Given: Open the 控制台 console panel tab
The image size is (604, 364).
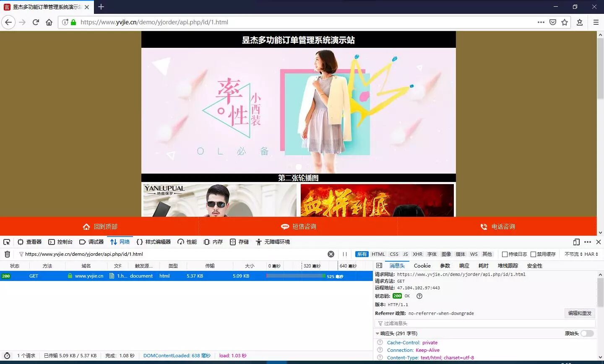Looking at the screenshot, I should click(x=61, y=242).
